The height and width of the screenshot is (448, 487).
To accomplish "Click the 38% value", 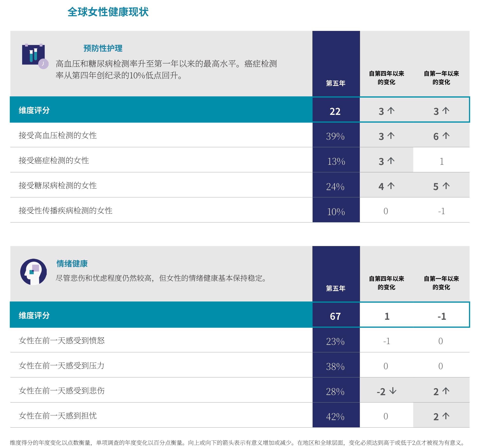I will pos(335,366).
